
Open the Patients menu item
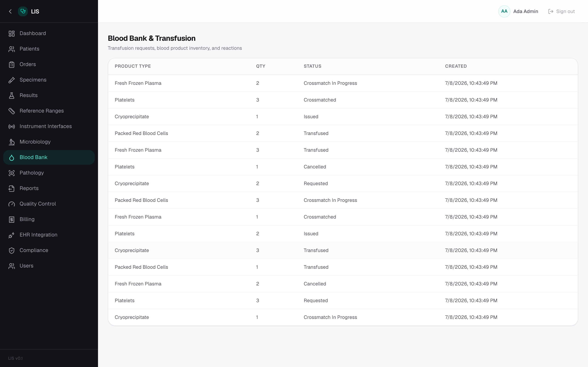click(x=49, y=49)
